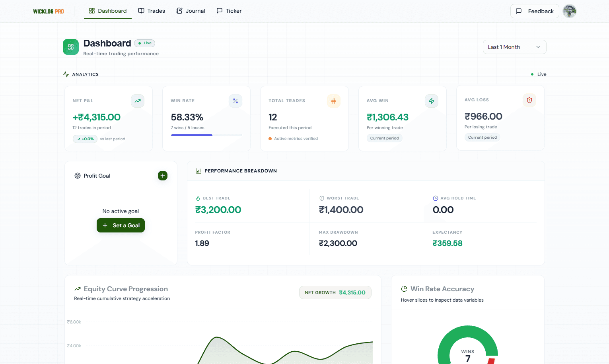Click the Total Trades hash icon
Viewport: 609px width, 364px height.
(x=334, y=101)
